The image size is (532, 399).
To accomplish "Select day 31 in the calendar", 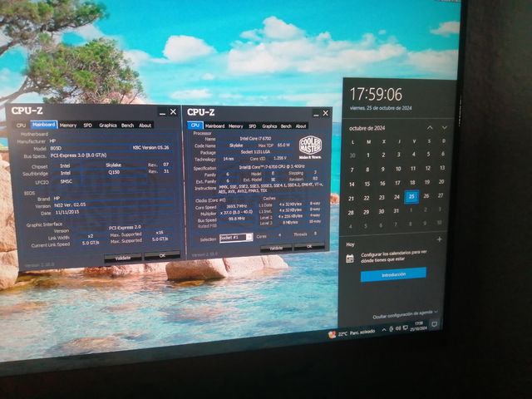I will 396,210.
